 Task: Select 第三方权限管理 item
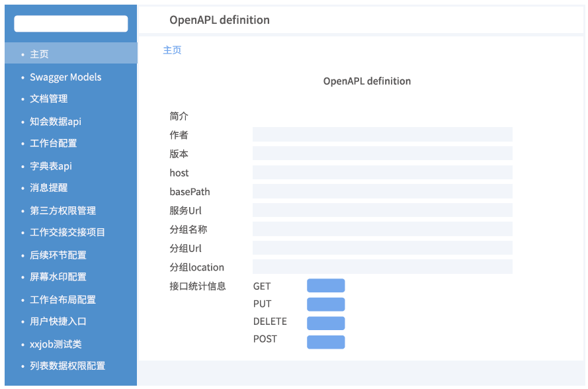point(63,210)
